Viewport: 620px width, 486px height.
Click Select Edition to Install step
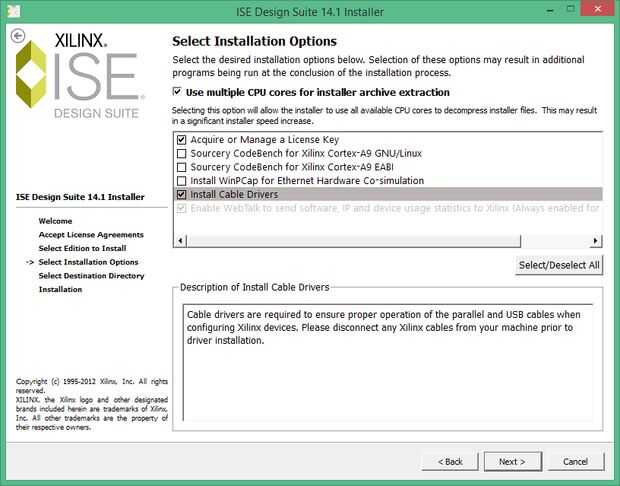pyautogui.click(x=82, y=248)
